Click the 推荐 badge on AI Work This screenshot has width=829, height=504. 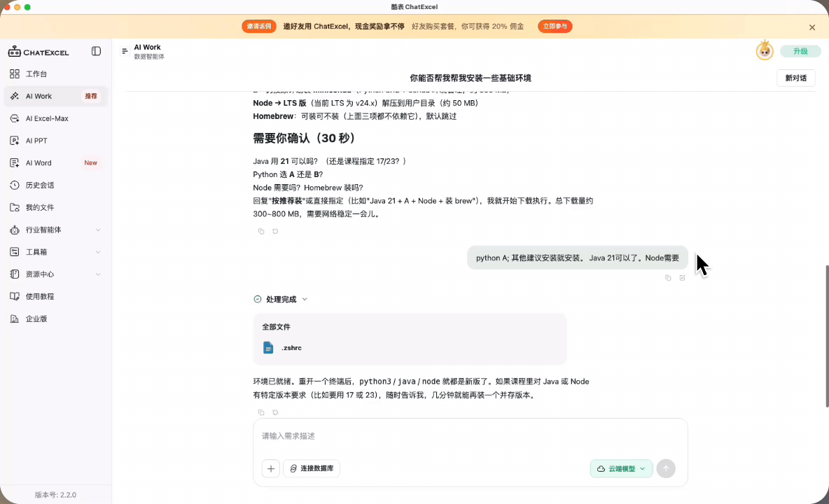91,96
